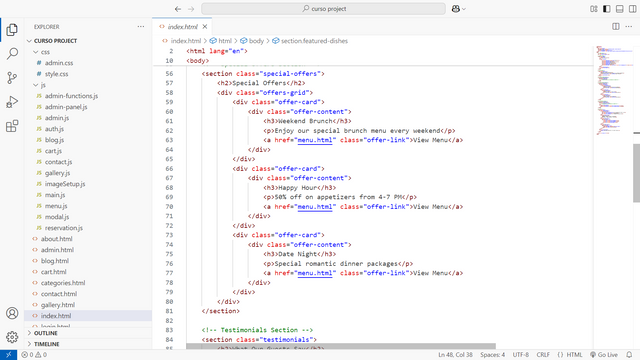Change CRLF end of line sequence

543,355
